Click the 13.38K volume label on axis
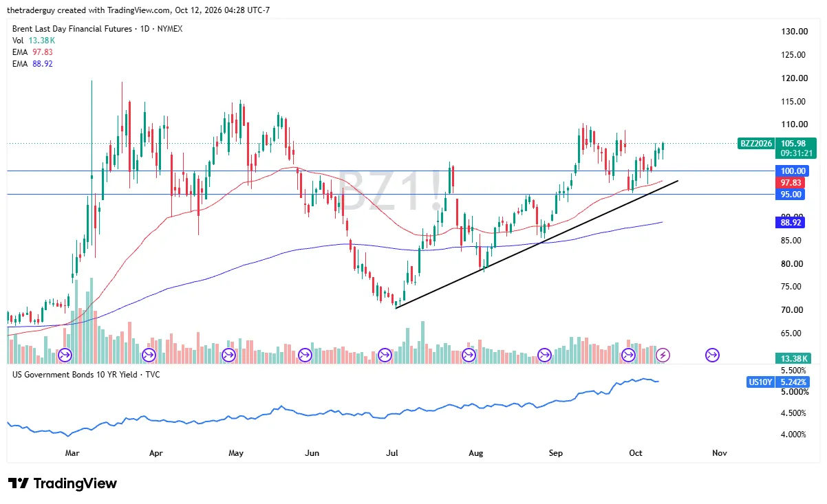Screen dimensions: 827x504 (x=793, y=358)
